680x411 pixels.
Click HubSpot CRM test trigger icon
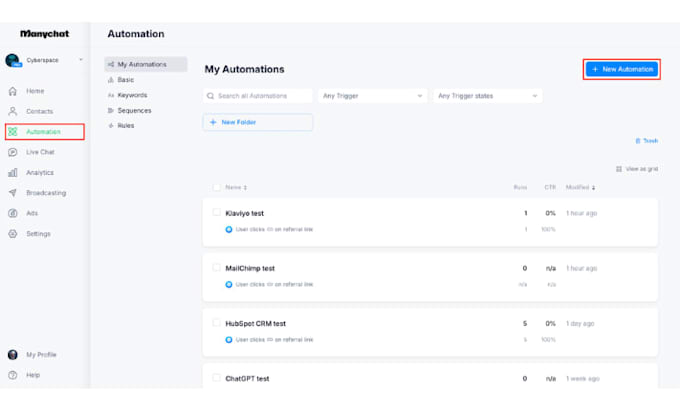pos(229,339)
